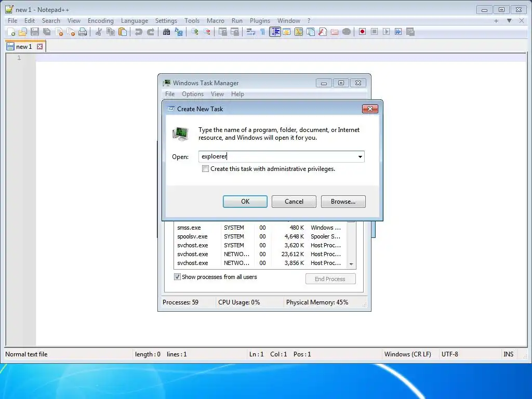This screenshot has width=532, height=399.
Task: Click the UTF-8 encoding in status bar
Action: click(x=449, y=354)
